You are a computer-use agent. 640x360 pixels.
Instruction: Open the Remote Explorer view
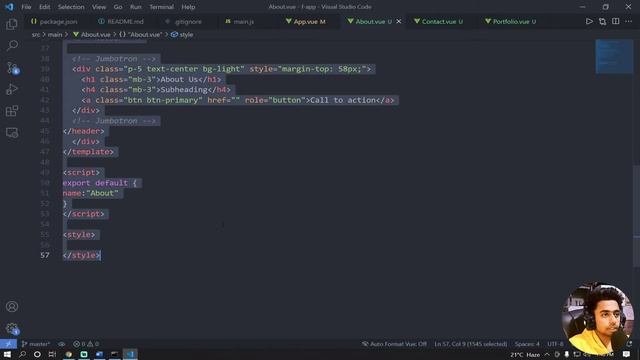(x=12, y=133)
